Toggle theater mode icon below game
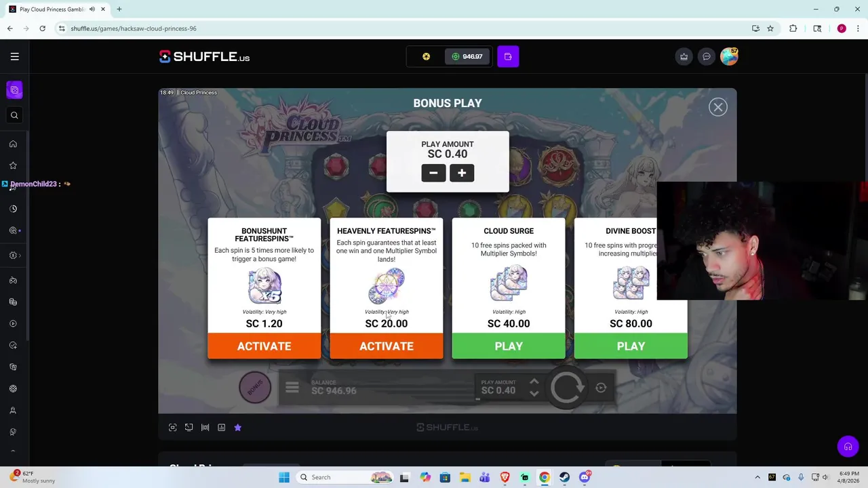 [189, 428]
